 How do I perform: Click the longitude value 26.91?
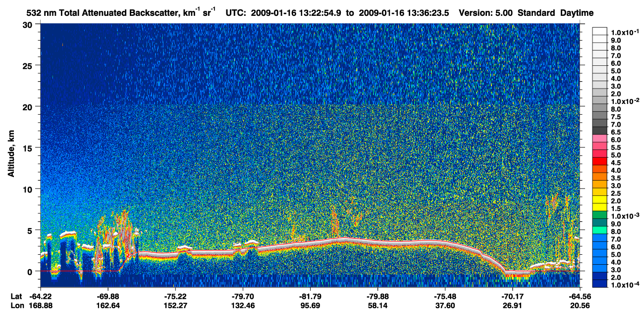pyautogui.click(x=512, y=306)
